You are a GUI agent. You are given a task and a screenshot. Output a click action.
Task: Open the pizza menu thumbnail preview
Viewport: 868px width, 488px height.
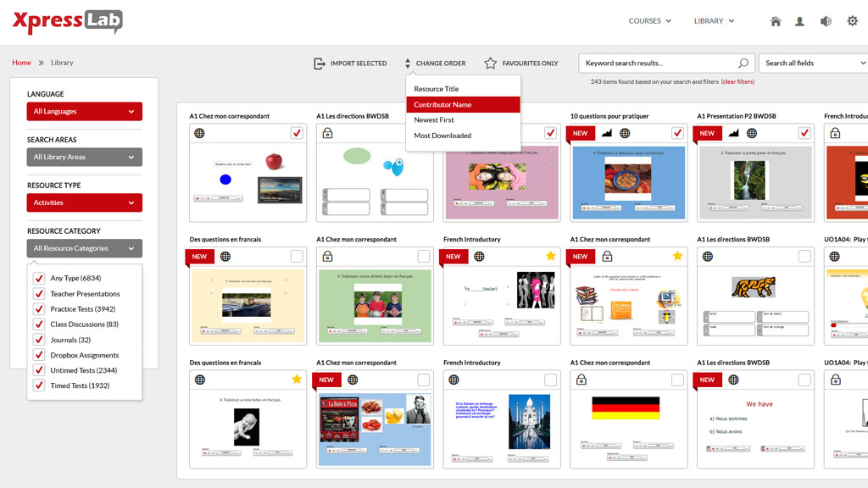pyautogui.click(x=375, y=430)
